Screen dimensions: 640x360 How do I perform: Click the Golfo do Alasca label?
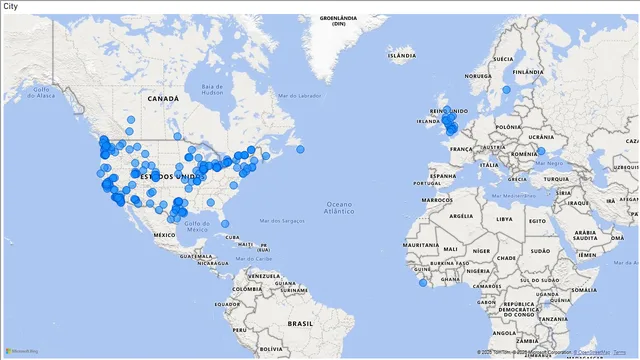point(41,93)
